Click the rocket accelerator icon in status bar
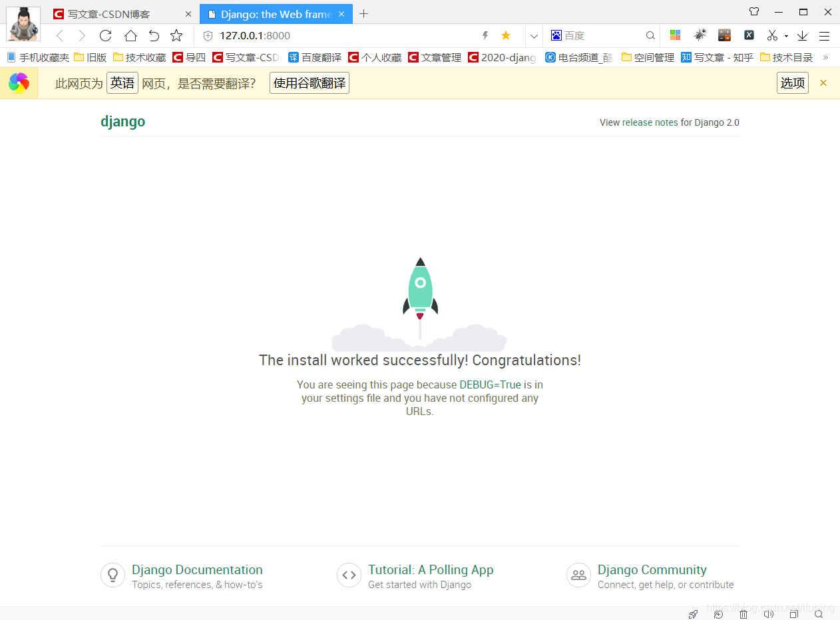The image size is (840, 620). [693, 614]
